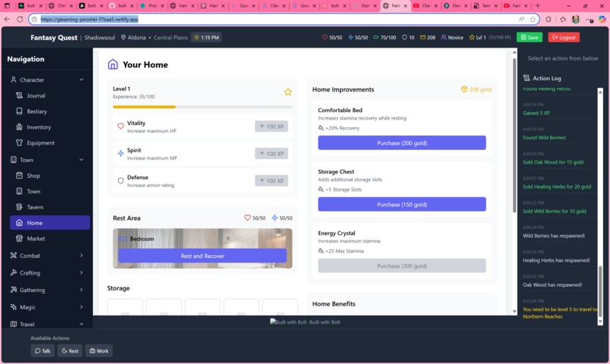Click the location pin icon by Aldoria
This screenshot has width=610, height=364.
123,37
